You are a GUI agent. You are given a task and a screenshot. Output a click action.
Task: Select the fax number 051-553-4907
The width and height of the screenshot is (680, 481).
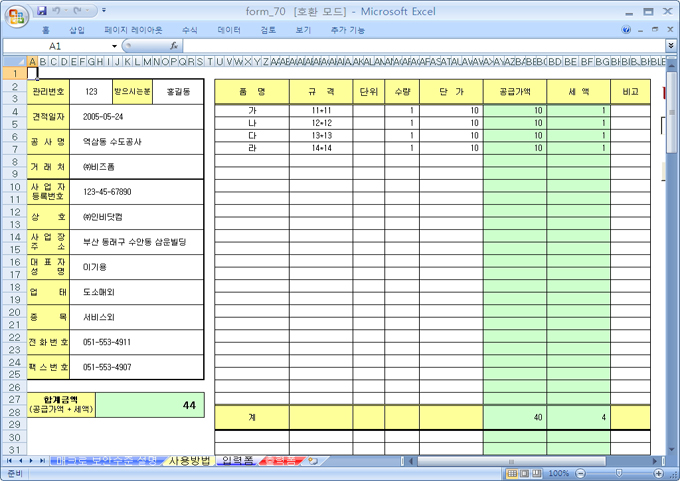[136, 367]
